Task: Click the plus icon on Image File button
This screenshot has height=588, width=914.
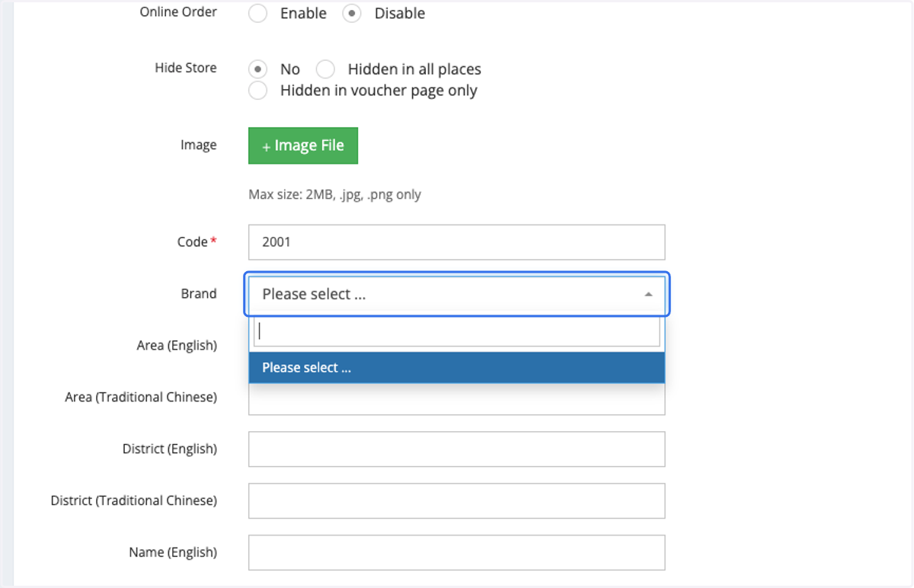Action: coord(266,147)
